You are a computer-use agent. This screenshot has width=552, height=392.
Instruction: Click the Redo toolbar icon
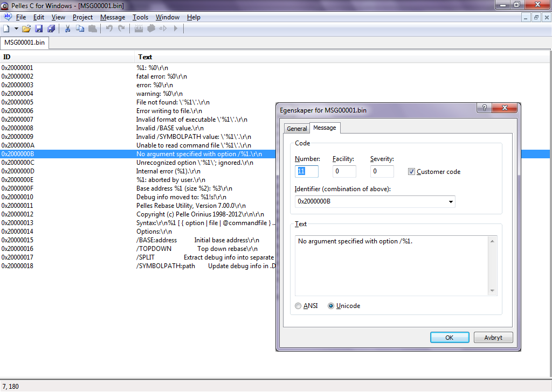tap(121, 29)
